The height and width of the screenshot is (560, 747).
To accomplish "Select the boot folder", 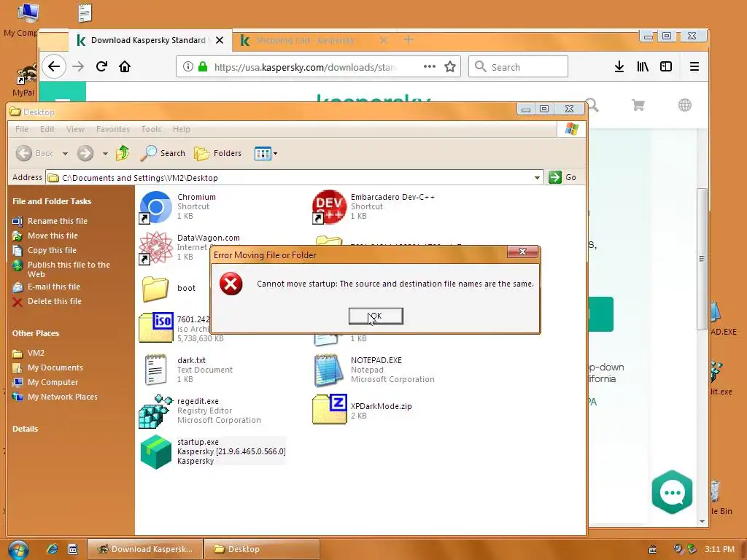I will click(x=156, y=289).
